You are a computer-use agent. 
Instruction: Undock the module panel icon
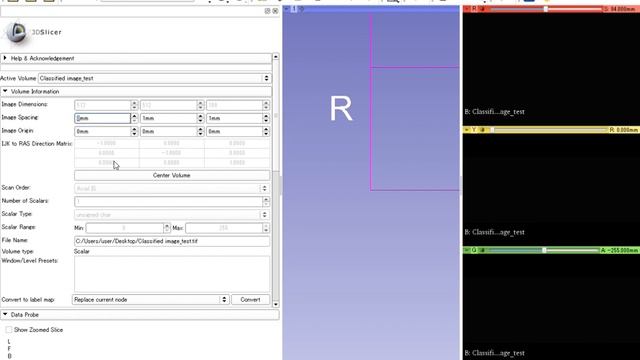click(x=268, y=11)
